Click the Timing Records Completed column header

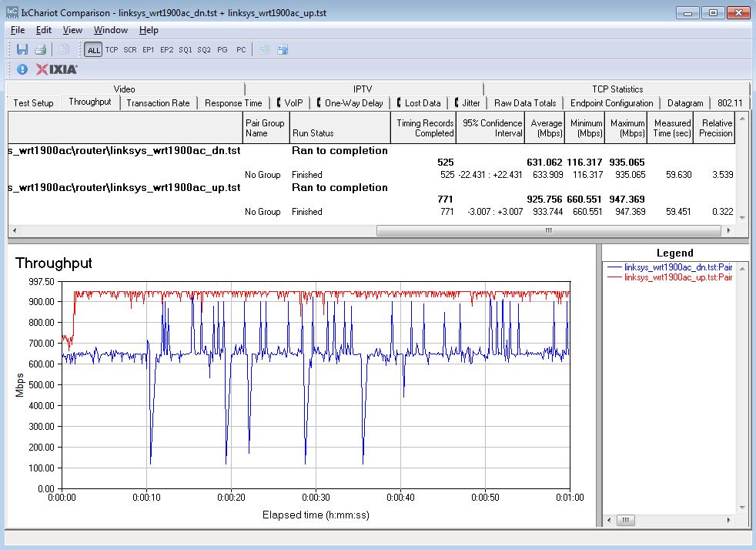(423, 128)
